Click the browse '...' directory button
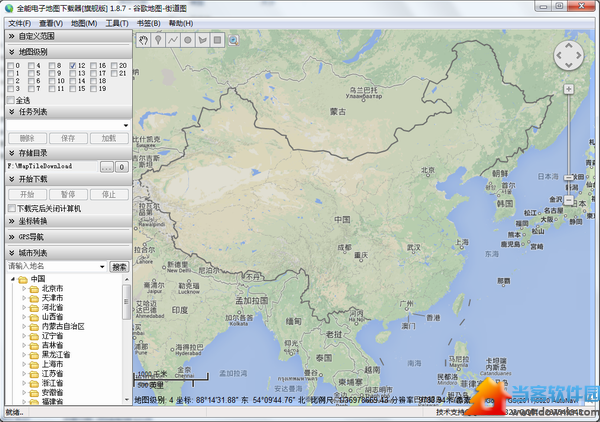Screen dimensions: 600x422 (x=107, y=167)
